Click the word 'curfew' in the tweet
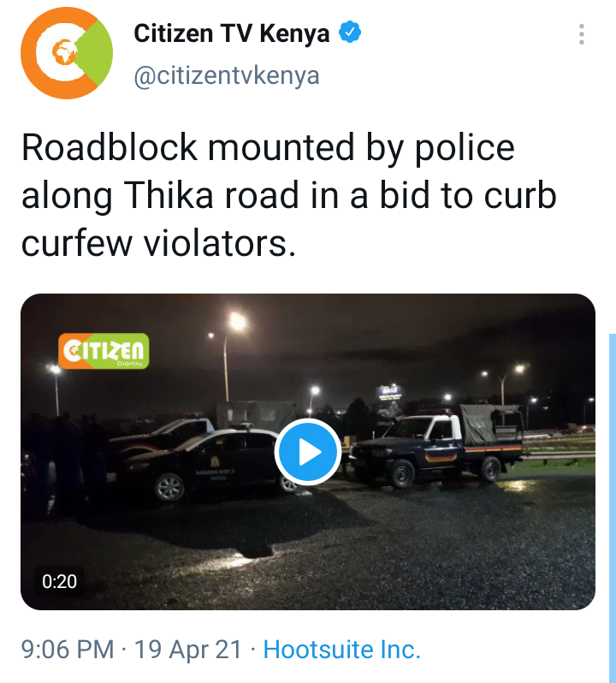The height and width of the screenshot is (683, 616). (77, 243)
